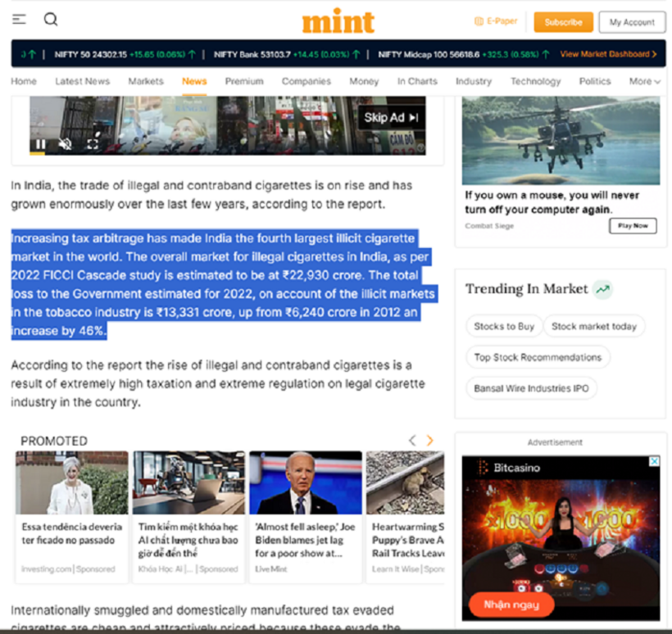The width and height of the screenshot is (672, 634).
Task: Open the hamburger menu icon
Action: 19,20
